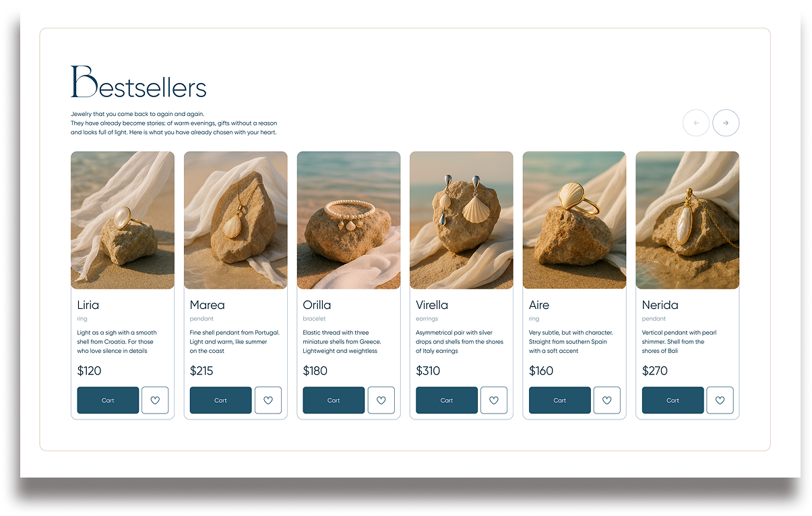Click Cart button for Virella earrings
Viewport: 812px width, 516px height.
pyautogui.click(x=447, y=400)
